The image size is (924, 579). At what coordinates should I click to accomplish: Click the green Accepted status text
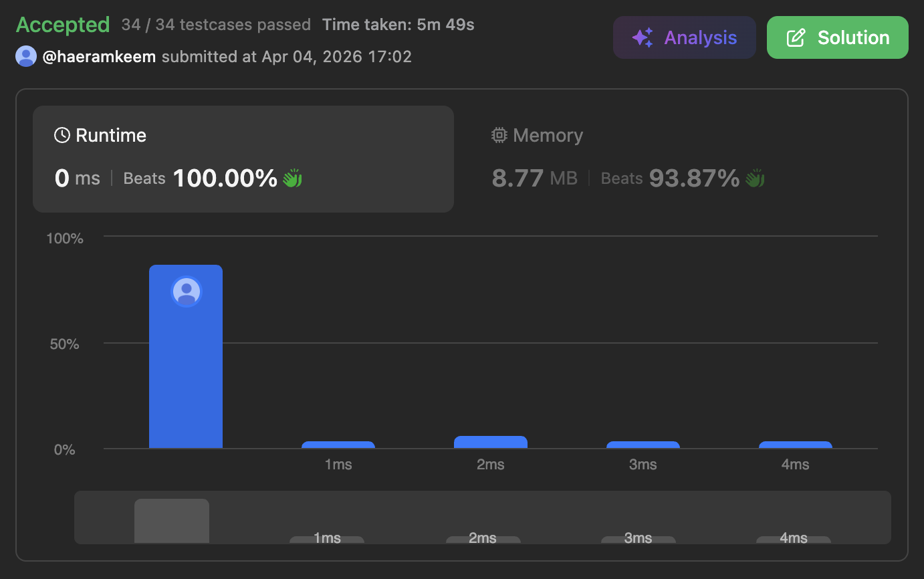(x=63, y=25)
